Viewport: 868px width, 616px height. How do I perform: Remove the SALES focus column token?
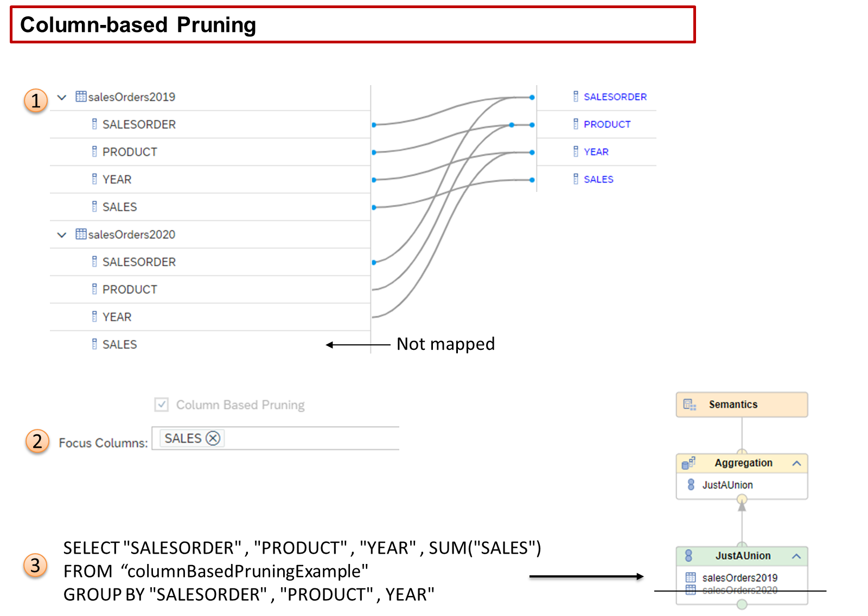pyautogui.click(x=213, y=438)
